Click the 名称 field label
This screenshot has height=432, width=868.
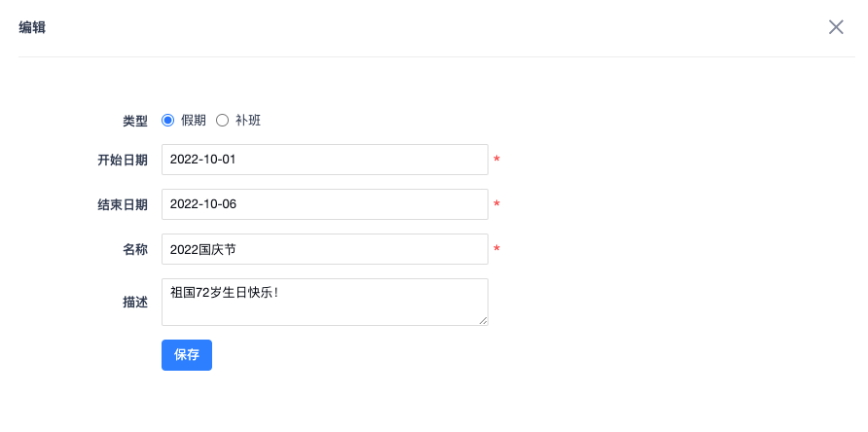pyautogui.click(x=135, y=249)
